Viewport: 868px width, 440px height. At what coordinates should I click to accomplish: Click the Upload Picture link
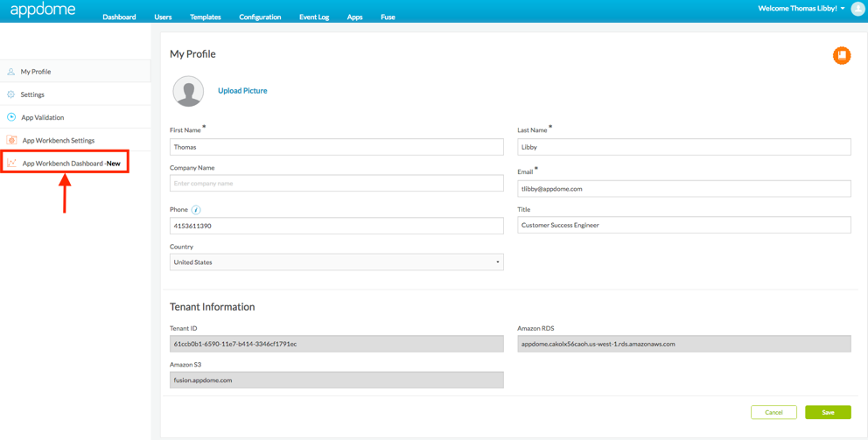(x=242, y=91)
